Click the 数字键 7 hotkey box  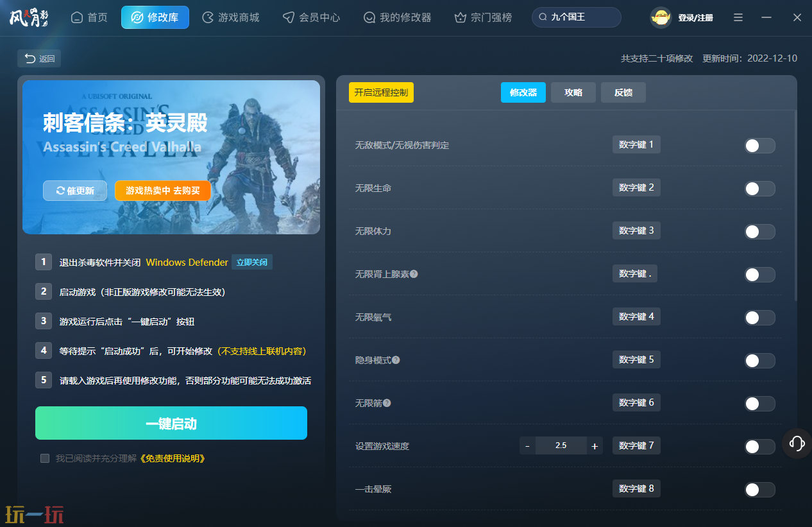(636, 445)
